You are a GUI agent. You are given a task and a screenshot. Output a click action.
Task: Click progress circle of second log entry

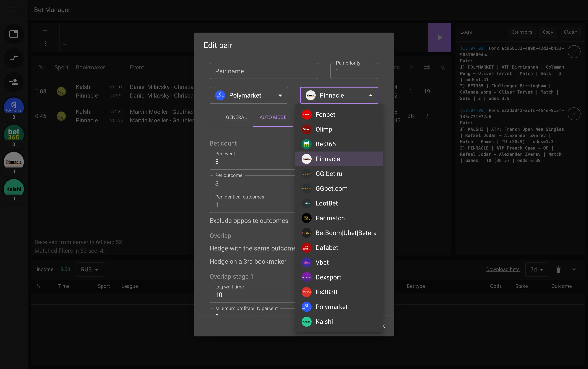click(x=574, y=114)
